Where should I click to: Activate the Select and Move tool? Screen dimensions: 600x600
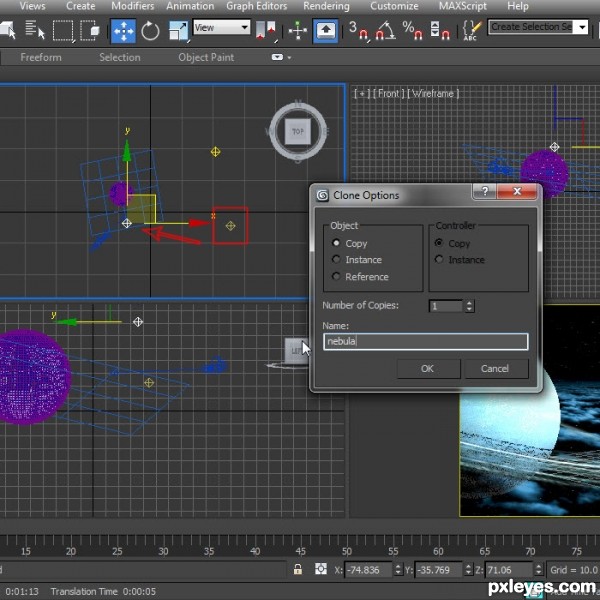(x=123, y=30)
